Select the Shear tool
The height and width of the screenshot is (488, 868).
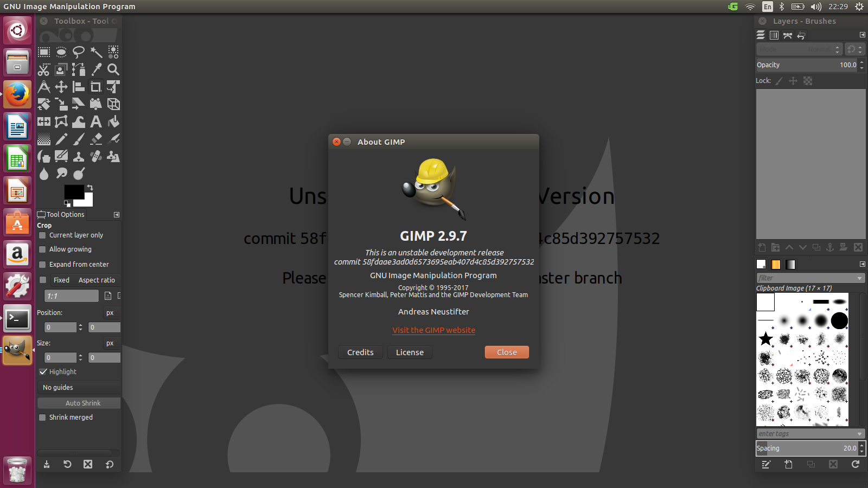(79, 104)
